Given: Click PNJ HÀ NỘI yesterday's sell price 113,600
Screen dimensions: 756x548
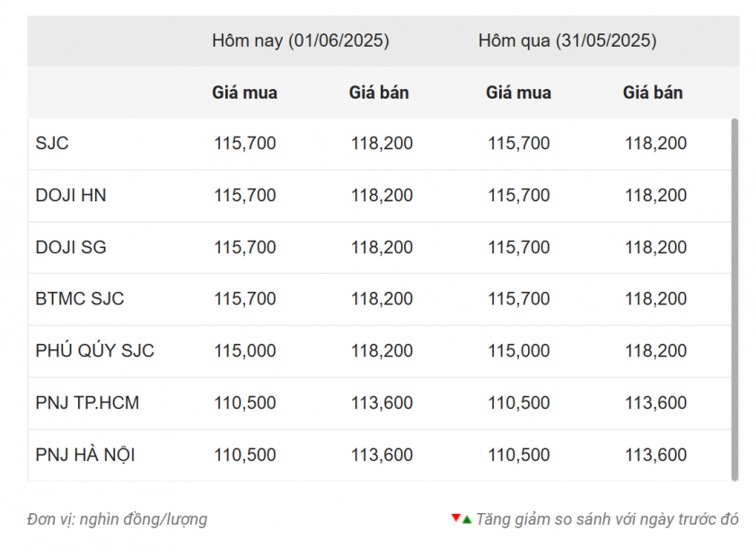Looking at the screenshot, I should coord(655,455).
